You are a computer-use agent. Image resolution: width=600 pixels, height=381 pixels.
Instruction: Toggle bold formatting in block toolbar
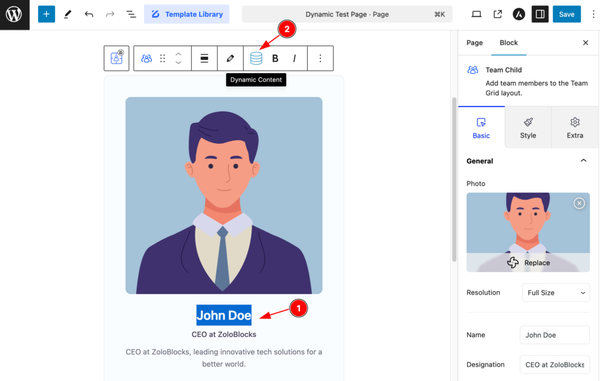click(275, 59)
